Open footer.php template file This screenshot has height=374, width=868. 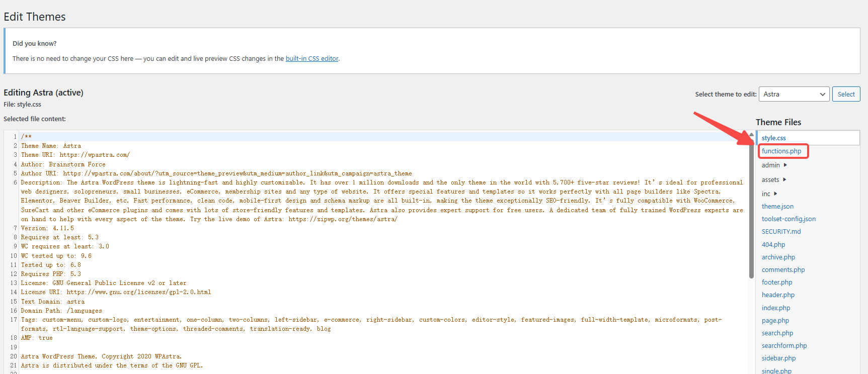point(776,283)
